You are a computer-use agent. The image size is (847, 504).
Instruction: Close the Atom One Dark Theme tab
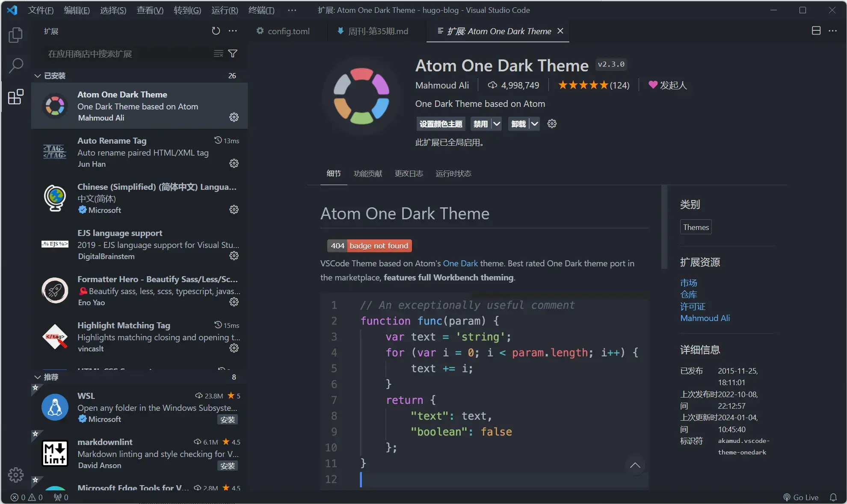(x=560, y=31)
